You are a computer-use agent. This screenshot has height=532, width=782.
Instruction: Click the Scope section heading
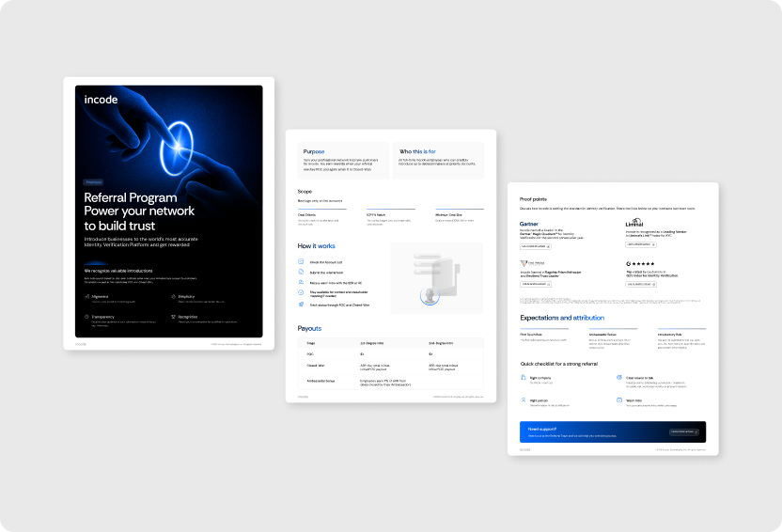(305, 192)
